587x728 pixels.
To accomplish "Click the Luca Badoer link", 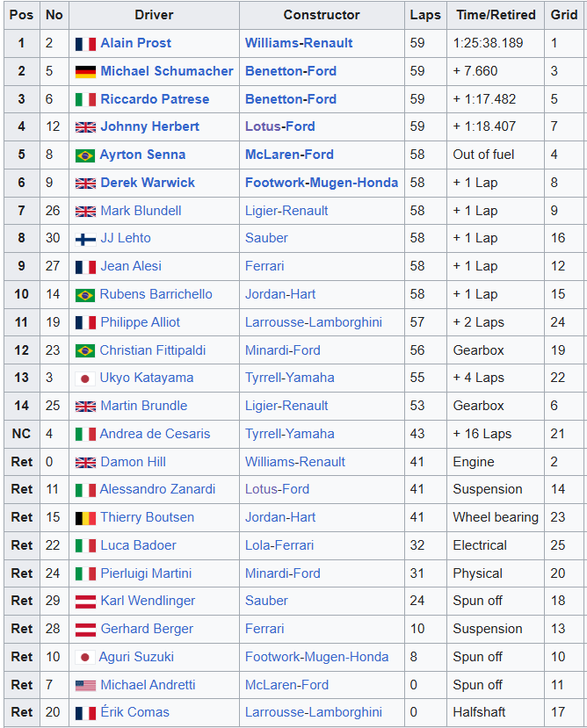I will [139, 545].
